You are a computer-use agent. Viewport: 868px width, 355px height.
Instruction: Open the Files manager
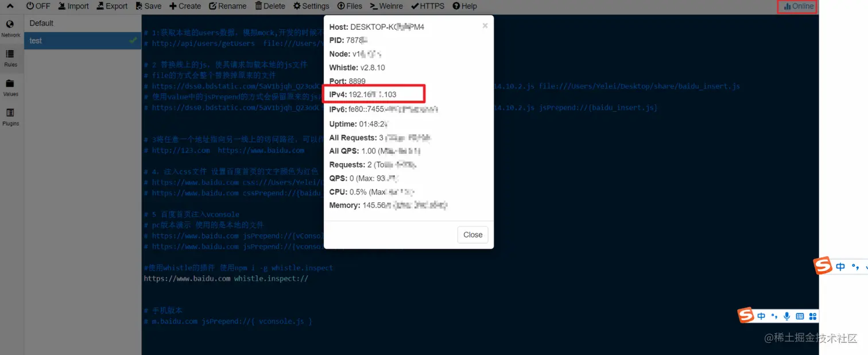click(x=350, y=6)
